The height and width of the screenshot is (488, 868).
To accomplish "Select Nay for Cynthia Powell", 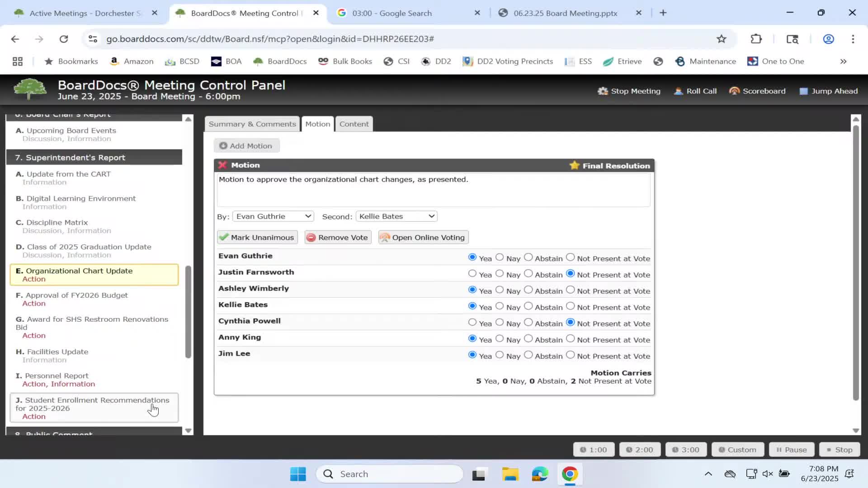I will tap(500, 322).
